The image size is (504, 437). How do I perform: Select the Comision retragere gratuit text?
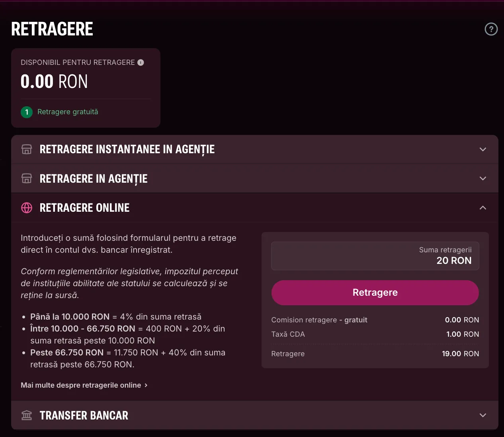click(x=319, y=320)
